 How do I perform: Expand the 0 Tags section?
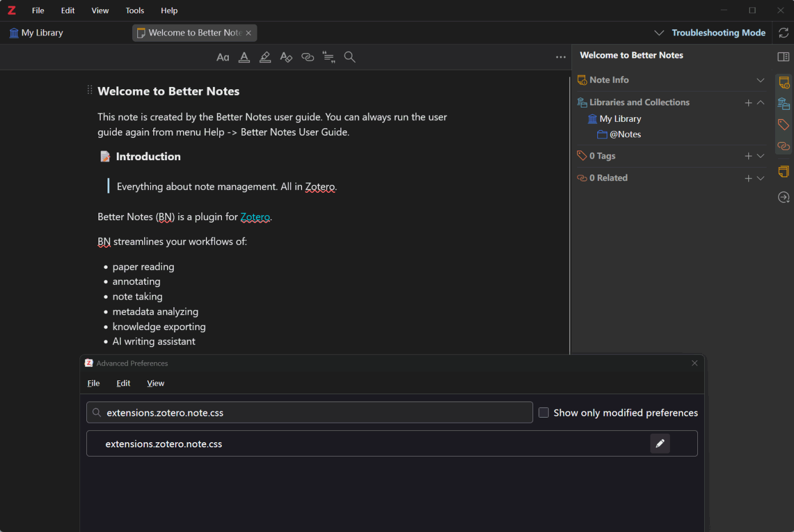click(761, 156)
